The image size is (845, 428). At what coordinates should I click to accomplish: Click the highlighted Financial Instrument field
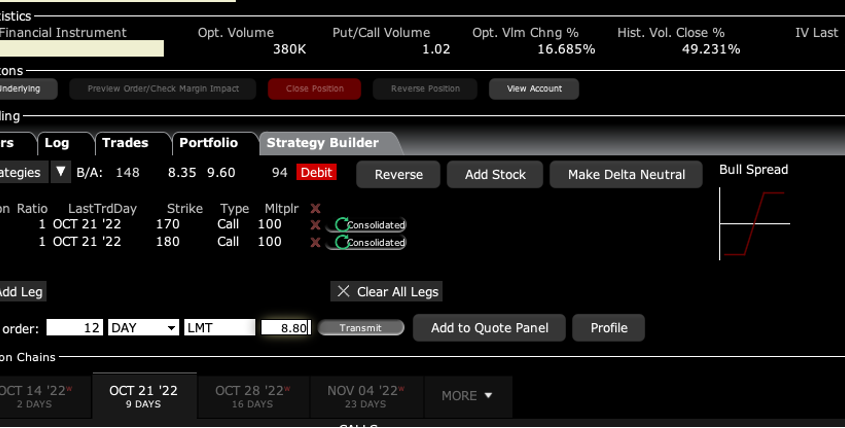point(81,49)
